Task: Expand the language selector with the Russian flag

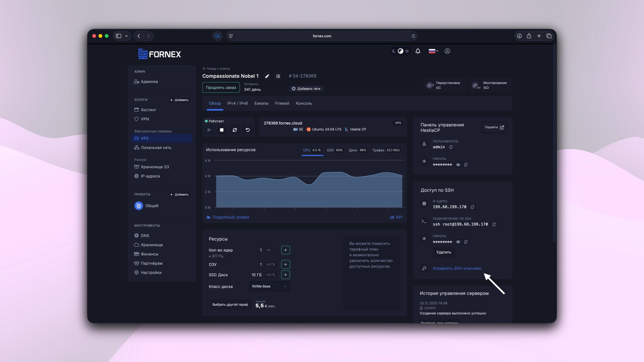Action: [x=433, y=51]
